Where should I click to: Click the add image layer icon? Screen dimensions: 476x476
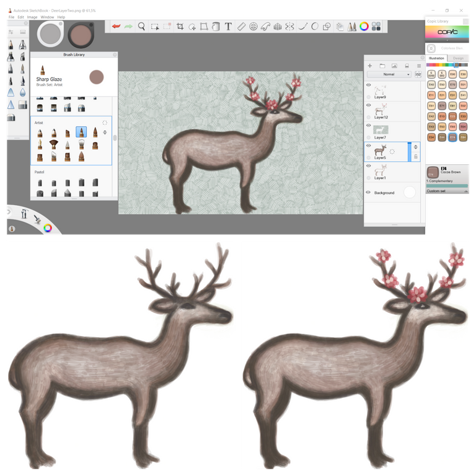point(394,66)
